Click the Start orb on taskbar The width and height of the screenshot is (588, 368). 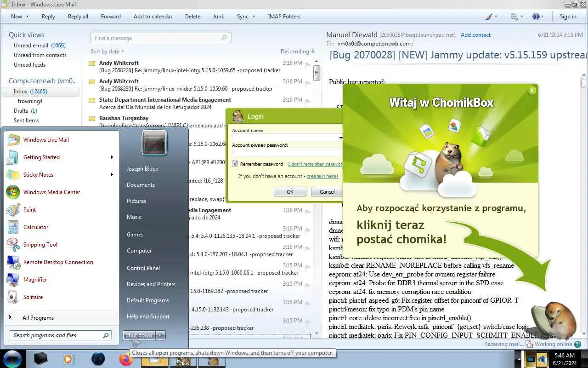[x=12, y=359]
